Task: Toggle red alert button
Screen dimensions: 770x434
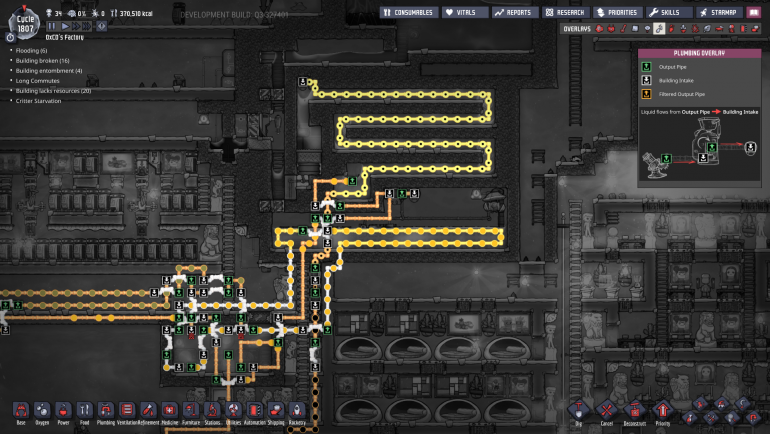Action: tap(101, 26)
